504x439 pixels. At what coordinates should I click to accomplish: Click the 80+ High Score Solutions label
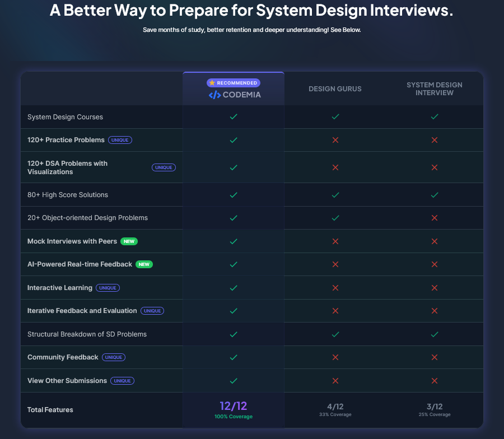pos(68,195)
